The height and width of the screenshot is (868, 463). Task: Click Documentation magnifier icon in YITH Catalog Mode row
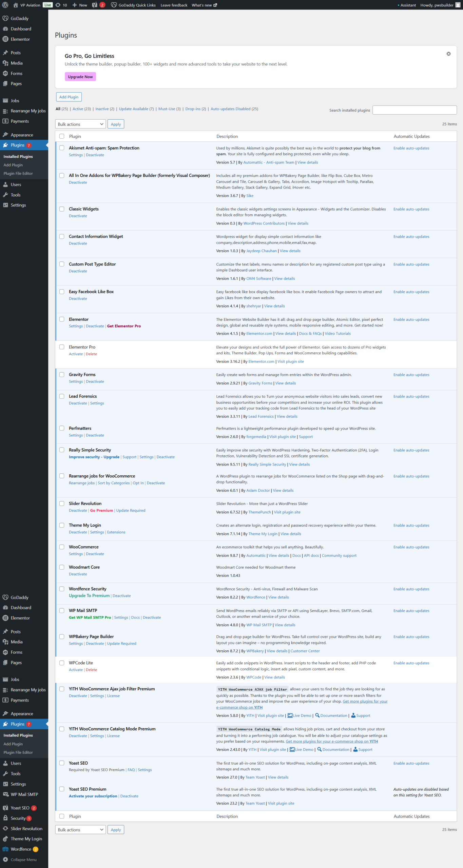coord(320,749)
